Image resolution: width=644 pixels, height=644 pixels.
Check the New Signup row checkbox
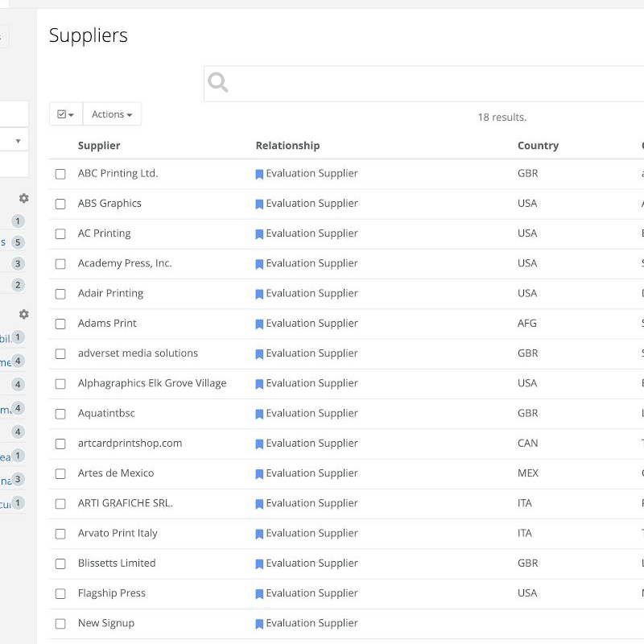coord(60,624)
